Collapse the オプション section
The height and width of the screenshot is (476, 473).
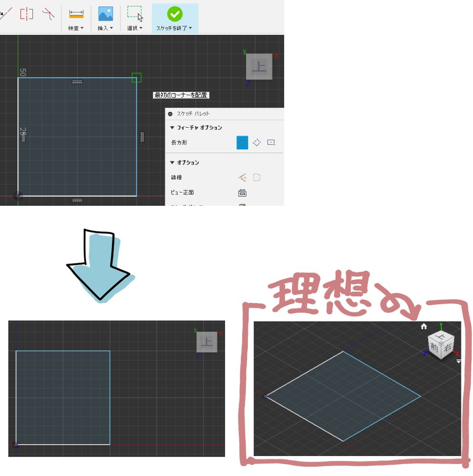coord(172,162)
